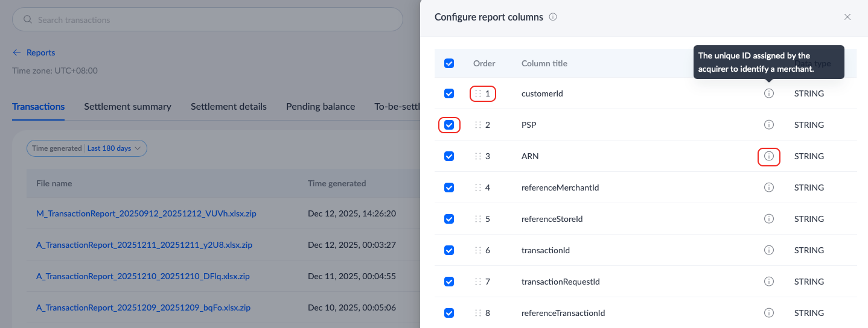Click the Search transactions field
Image resolution: width=868 pixels, height=328 pixels.
[208, 20]
